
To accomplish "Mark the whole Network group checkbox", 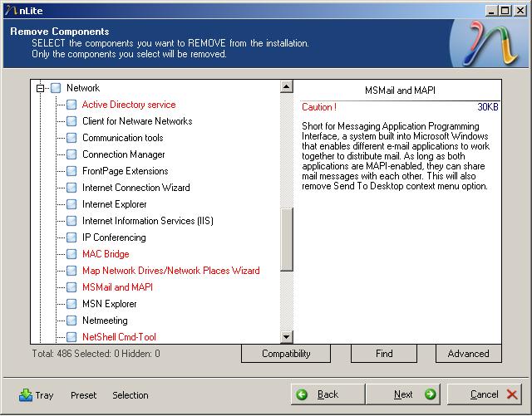I will pos(56,88).
